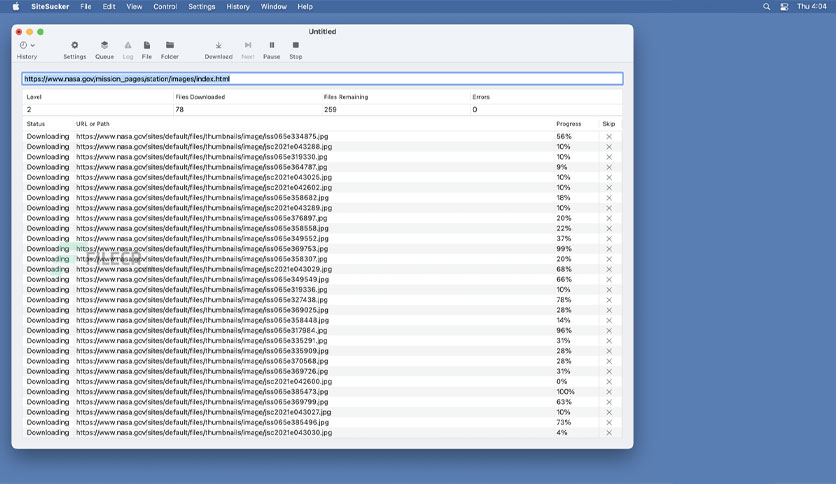Skip download of iss065e385473.jpg
836x484 pixels.
tap(609, 392)
